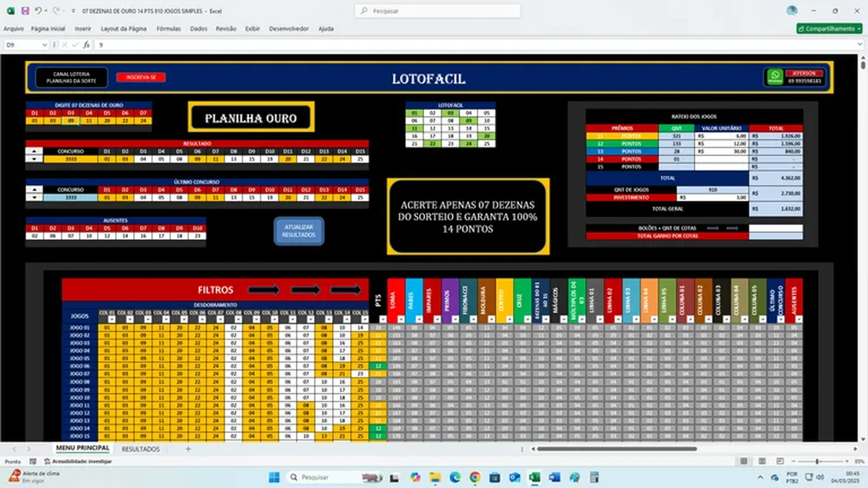Screen dimensions: 868x488
Task: Click the insert function fx icon
Action: 87,45
